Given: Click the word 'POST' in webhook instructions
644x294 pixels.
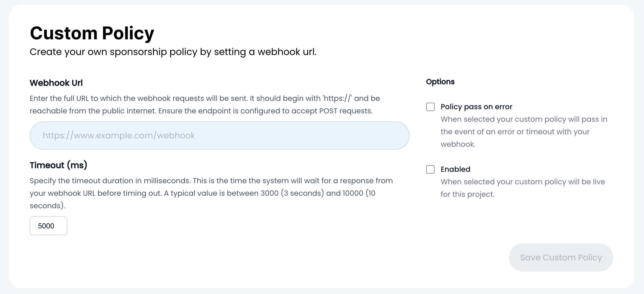Looking at the screenshot, I should click(328, 111).
